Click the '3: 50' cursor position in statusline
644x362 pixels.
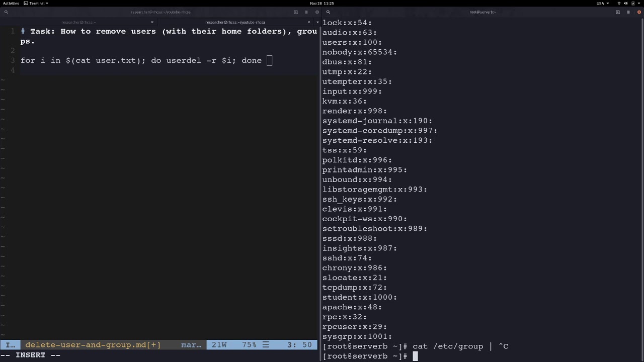click(x=299, y=345)
